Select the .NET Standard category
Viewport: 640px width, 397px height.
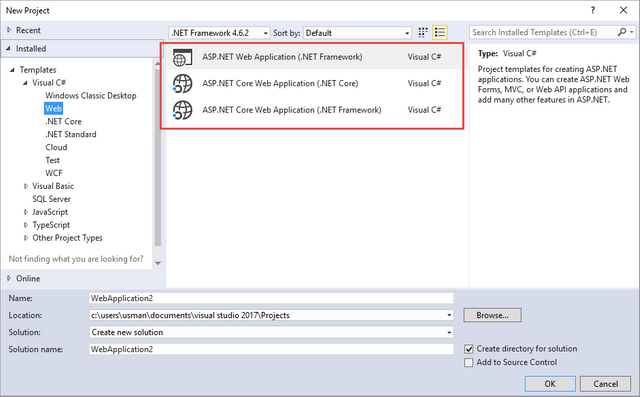coord(71,134)
